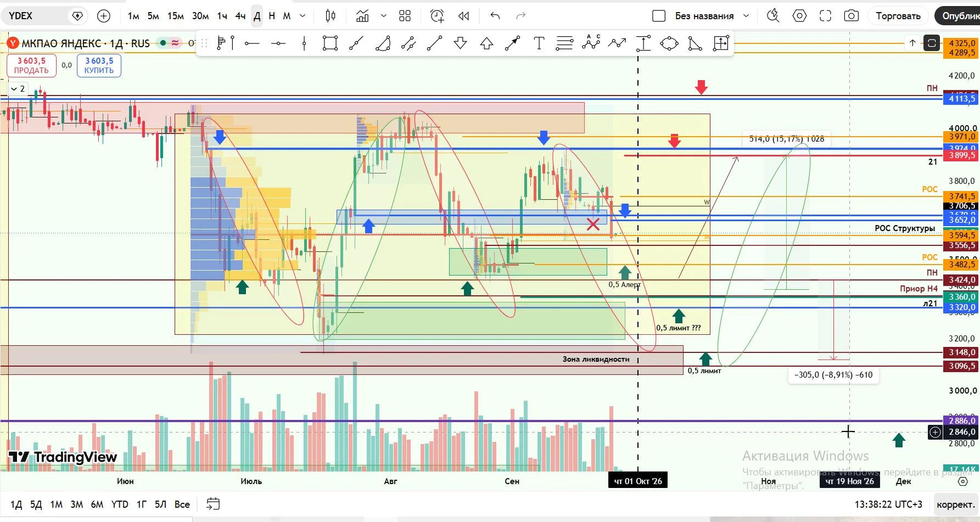
Task: Open the quick search lightning icon
Action: (x=773, y=16)
